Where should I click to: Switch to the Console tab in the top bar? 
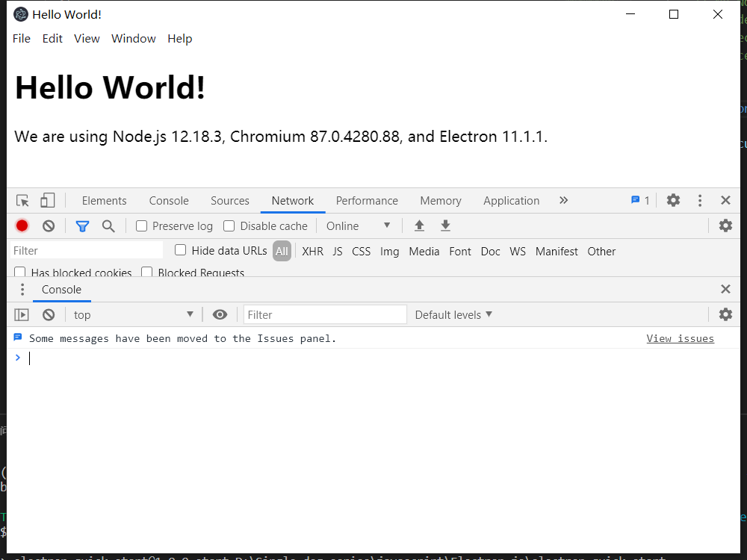point(169,200)
